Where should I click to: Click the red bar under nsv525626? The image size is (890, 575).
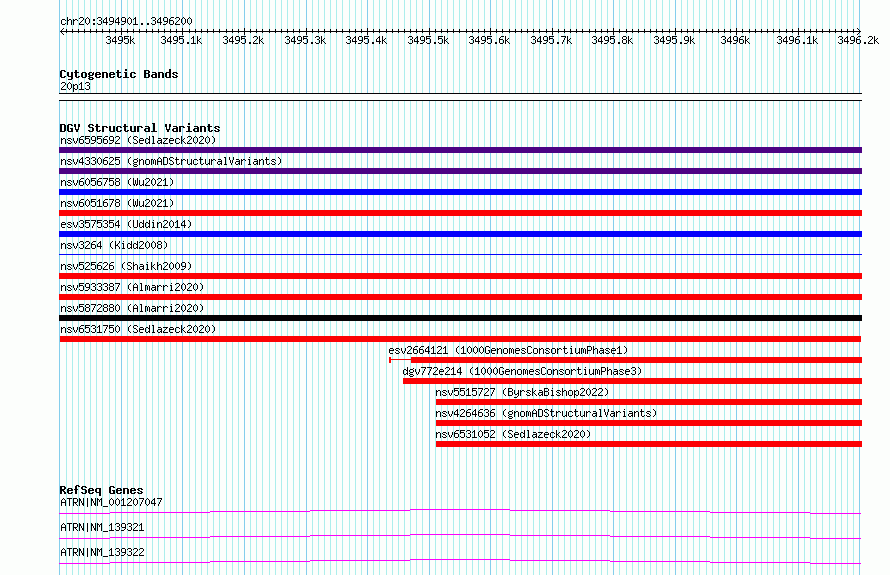click(460, 276)
